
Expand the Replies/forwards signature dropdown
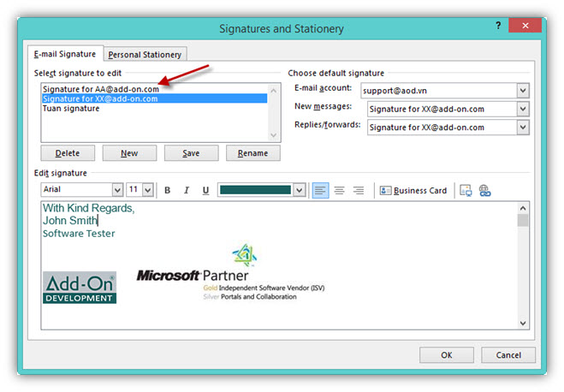click(x=523, y=127)
